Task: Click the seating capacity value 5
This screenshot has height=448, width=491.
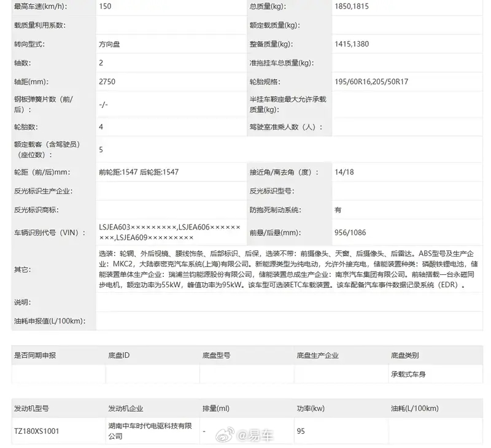Action: point(101,150)
